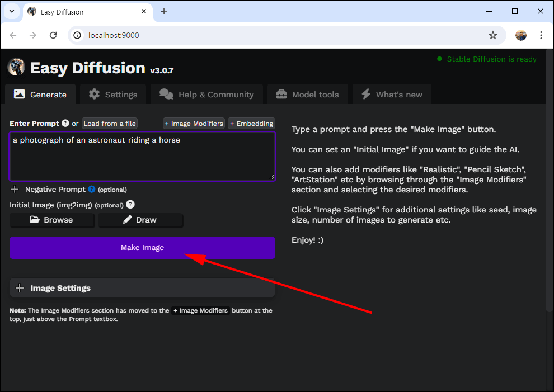Open a new browser tab

tap(164, 11)
